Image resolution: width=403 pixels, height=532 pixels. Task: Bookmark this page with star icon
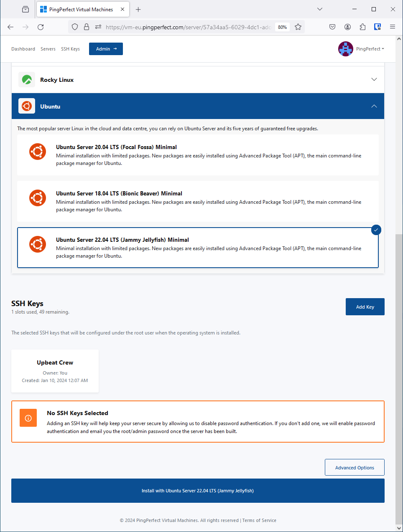click(x=298, y=27)
